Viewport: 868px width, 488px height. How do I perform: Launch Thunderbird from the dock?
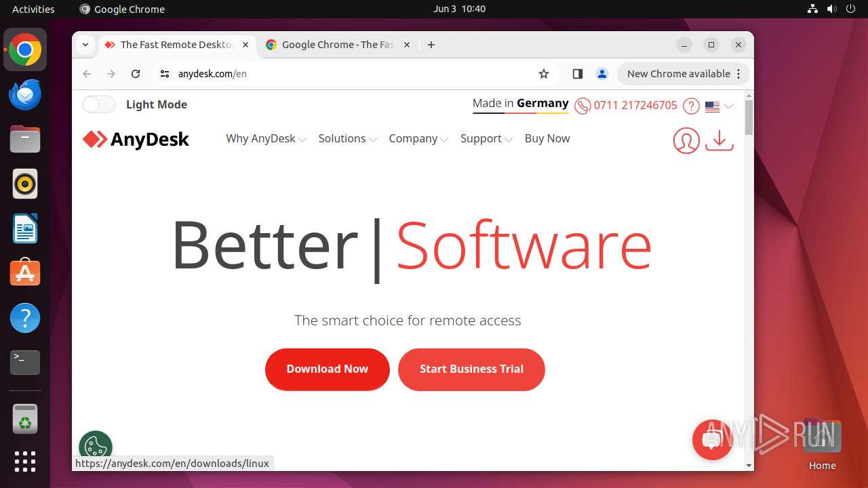click(25, 94)
